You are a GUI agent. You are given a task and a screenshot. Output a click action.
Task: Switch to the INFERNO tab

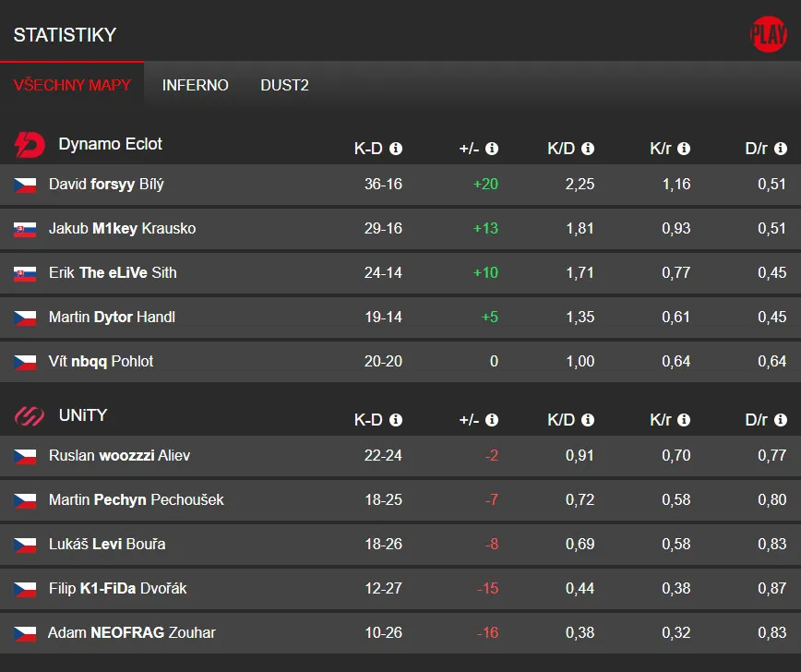click(x=195, y=85)
